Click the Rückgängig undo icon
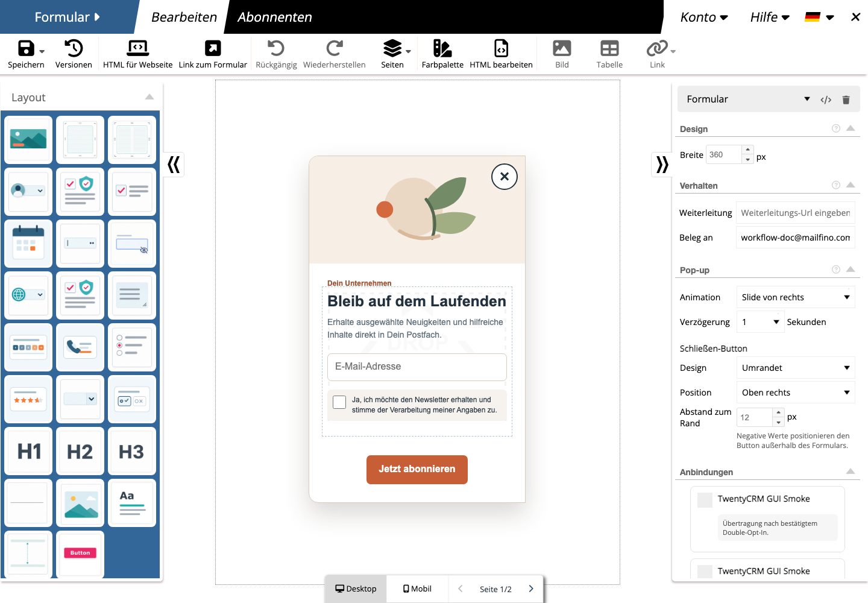 (276, 48)
